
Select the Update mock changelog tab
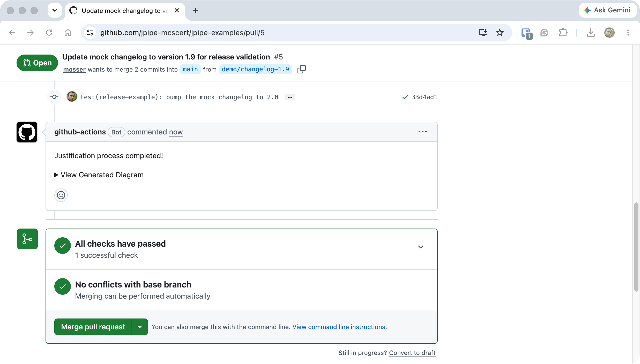click(125, 11)
